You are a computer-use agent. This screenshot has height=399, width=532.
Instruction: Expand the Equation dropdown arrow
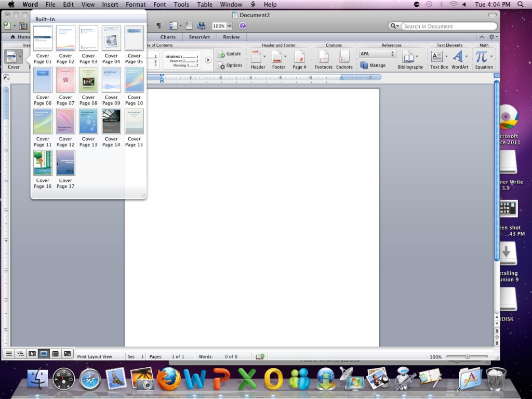click(491, 56)
